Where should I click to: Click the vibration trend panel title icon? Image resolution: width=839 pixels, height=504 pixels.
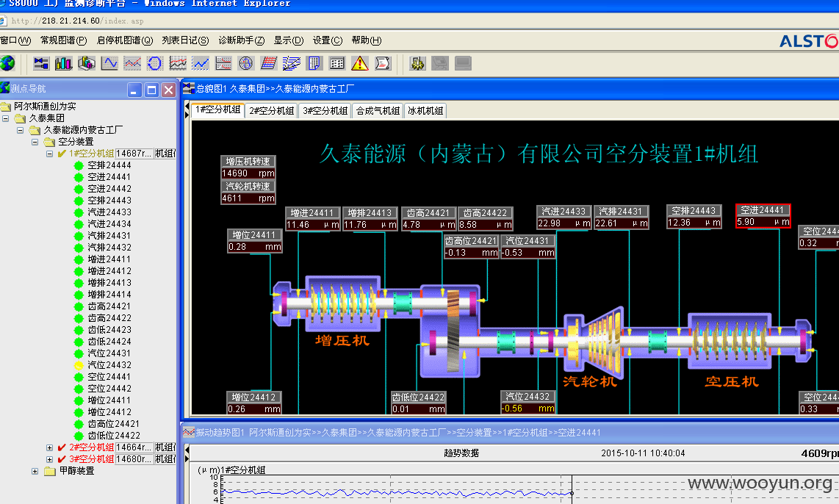189,432
